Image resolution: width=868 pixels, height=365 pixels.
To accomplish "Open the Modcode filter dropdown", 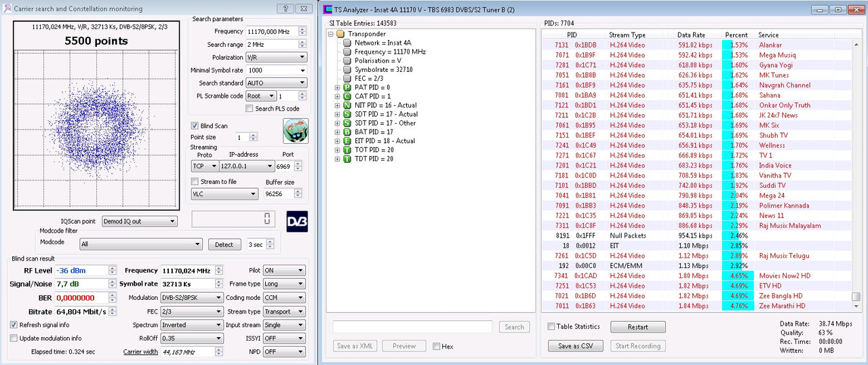I will pyautogui.click(x=140, y=244).
